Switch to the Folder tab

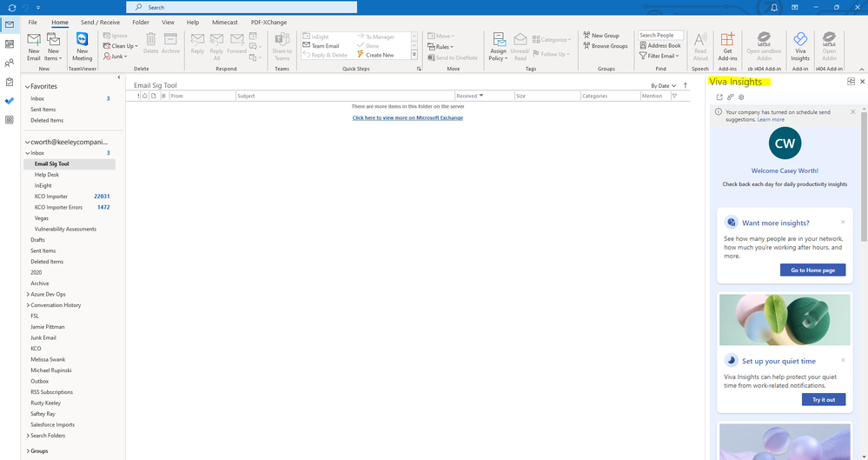(141, 22)
